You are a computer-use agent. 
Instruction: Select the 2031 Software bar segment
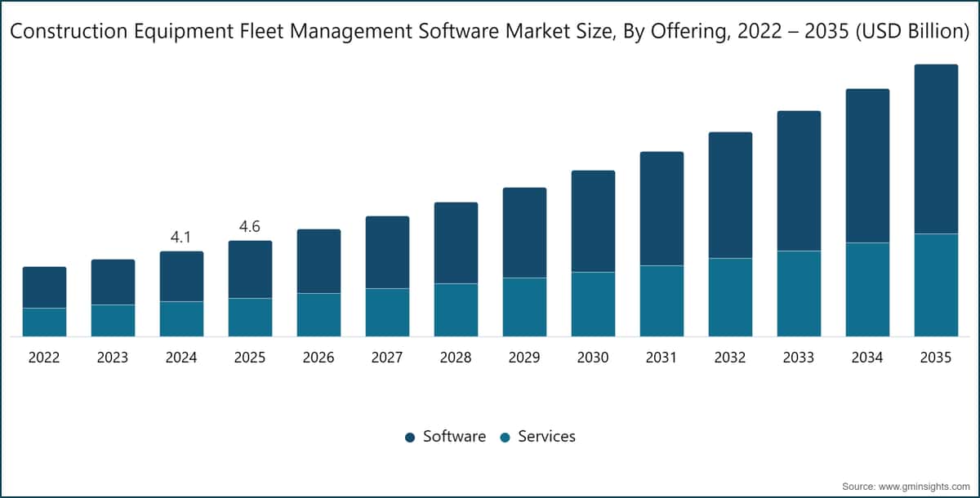pyautogui.click(x=661, y=209)
